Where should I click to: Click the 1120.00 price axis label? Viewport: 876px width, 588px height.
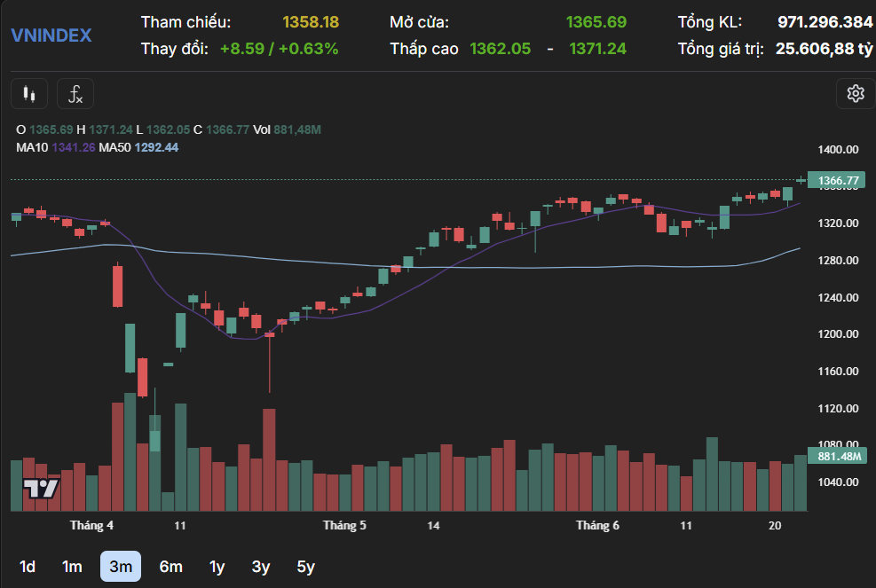(838, 408)
